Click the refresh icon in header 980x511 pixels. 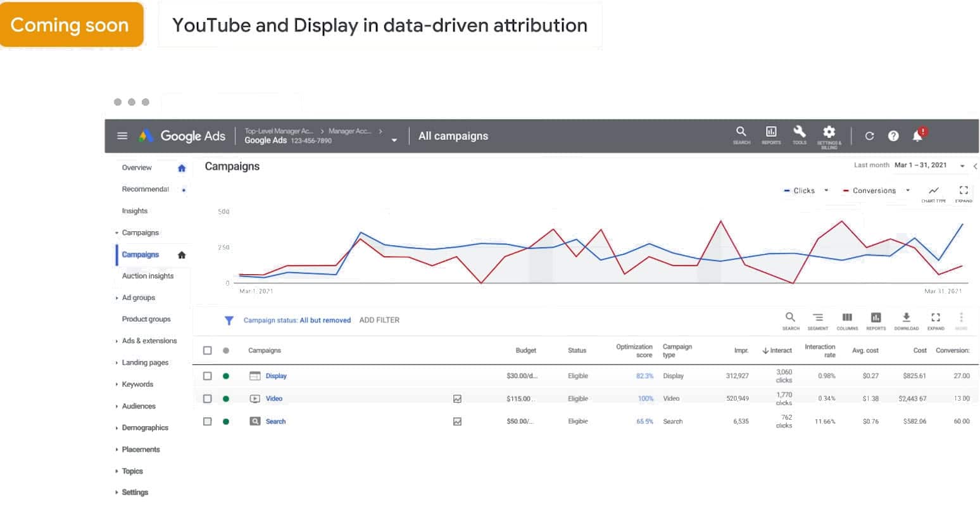click(869, 136)
